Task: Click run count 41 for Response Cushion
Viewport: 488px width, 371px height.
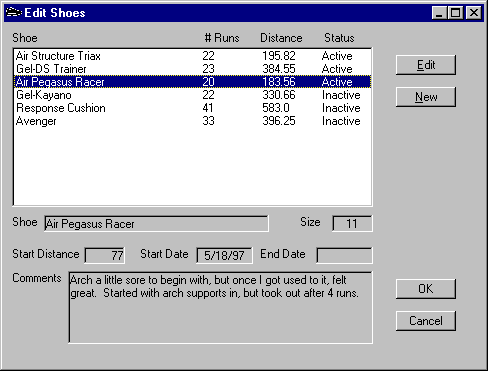Action: click(208, 108)
